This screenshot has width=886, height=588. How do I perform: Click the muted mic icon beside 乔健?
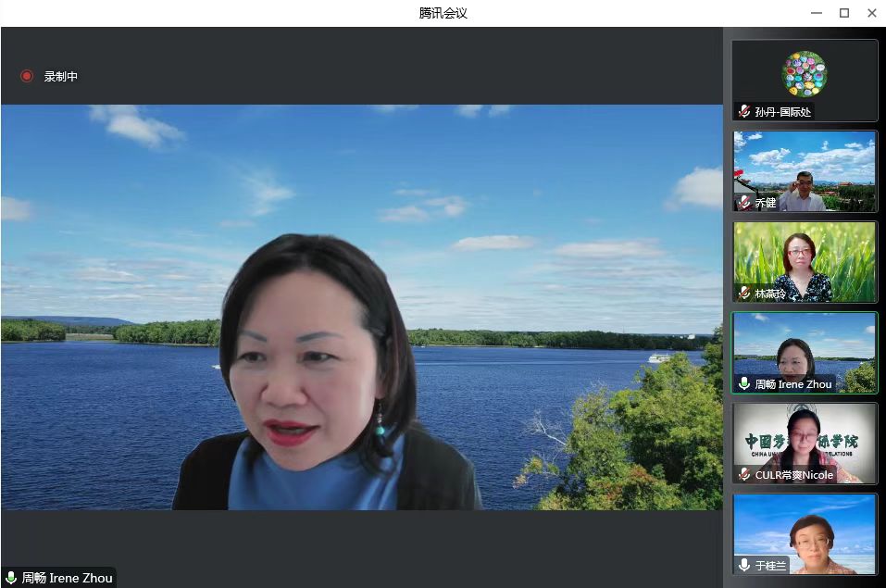(x=744, y=203)
